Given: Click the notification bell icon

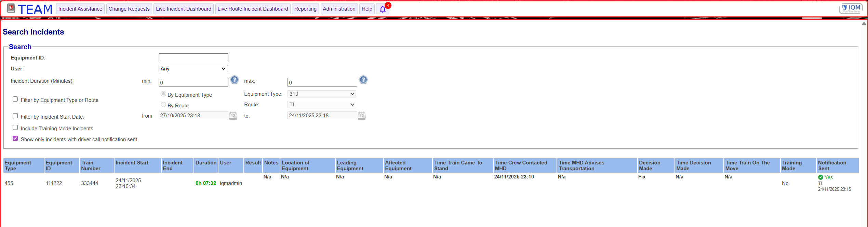Looking at the screenshot, I should tap(383, 9).
